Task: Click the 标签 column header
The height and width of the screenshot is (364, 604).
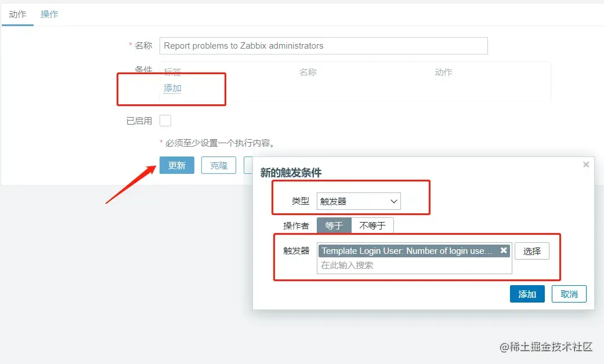Action: 172,72
